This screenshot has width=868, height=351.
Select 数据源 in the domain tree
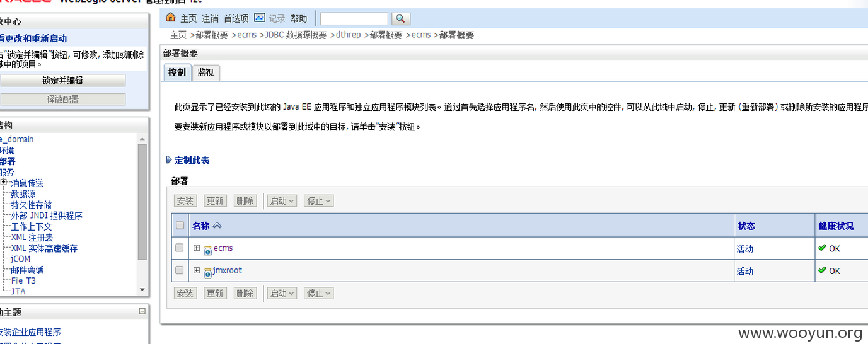pyautogui.click(x=23, y=194)
